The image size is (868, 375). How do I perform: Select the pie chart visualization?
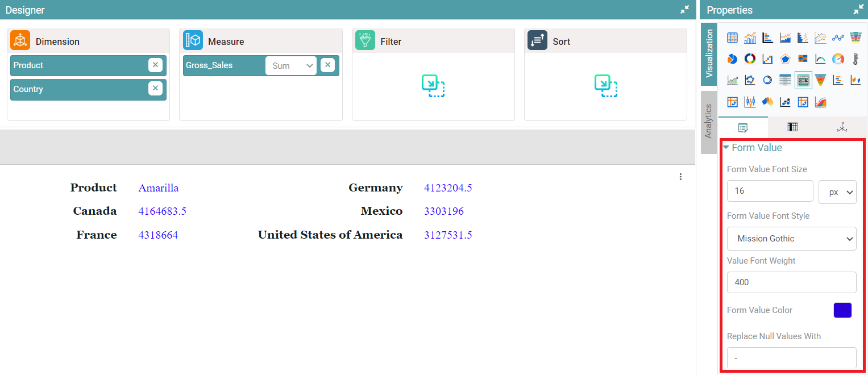(x=732, y=59)
